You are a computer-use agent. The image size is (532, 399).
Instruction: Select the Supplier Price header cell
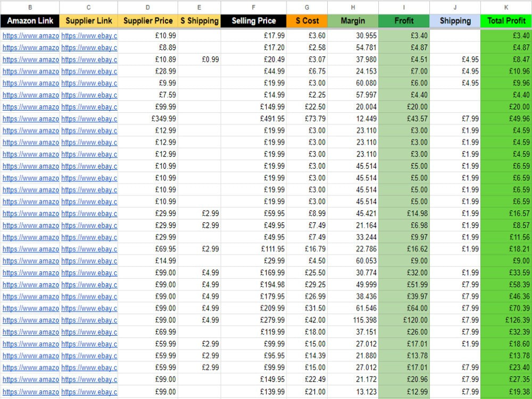tap(147, 21)
